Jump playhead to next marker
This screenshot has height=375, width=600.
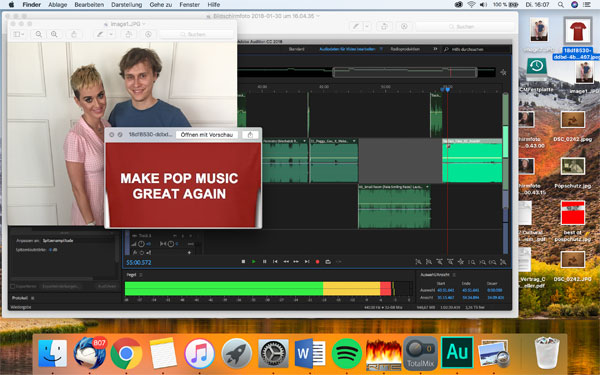pyautogui.click(x=307, y=262)
